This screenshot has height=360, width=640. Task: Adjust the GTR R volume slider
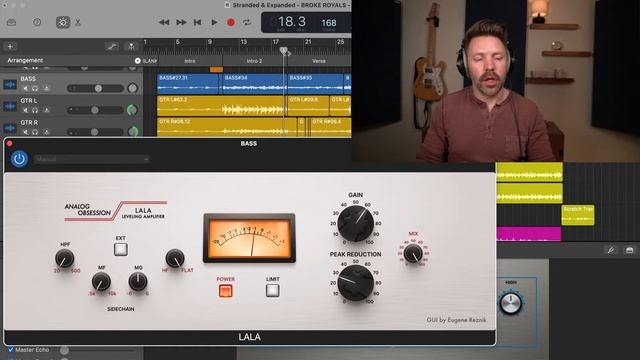95,132
